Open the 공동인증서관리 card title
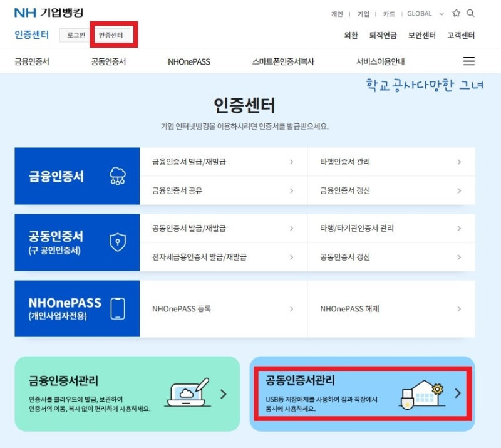Screen dimensions: 501x448 click(301, 380)
